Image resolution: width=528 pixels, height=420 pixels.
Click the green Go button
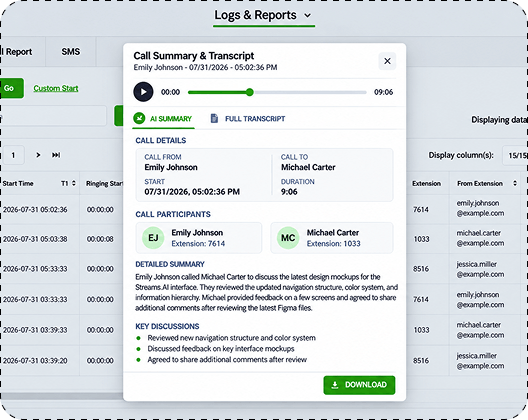(11, 88)
